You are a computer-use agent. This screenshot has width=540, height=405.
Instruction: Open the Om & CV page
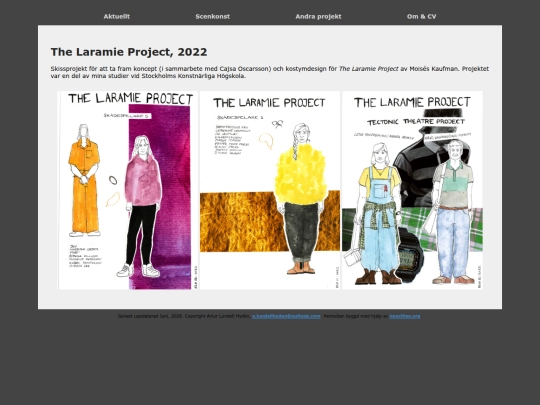click(x=422, y=17)
